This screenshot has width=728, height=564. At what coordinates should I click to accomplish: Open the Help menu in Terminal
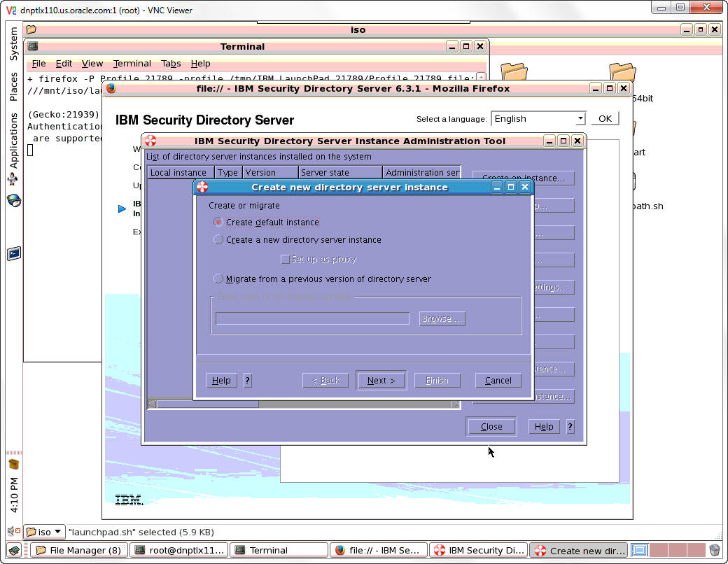200,64
